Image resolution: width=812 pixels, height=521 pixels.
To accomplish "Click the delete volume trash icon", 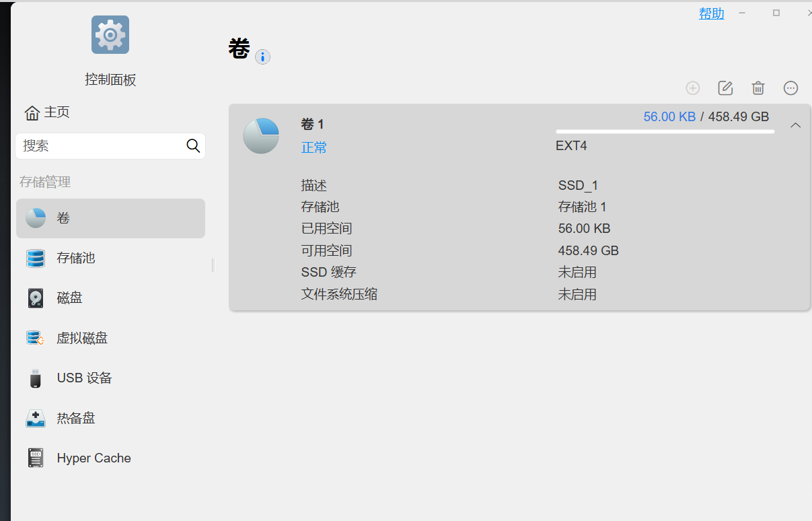I will [x=758, y=88].
